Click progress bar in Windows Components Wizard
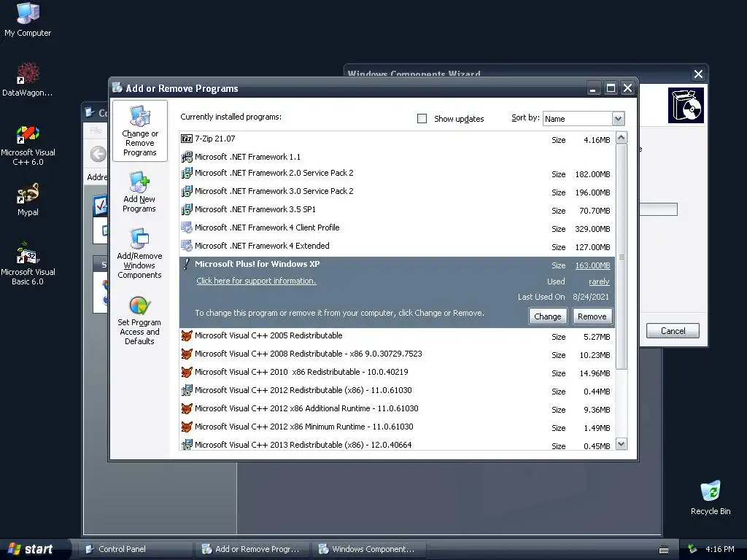The width and height of the screenshot is (747, 560). pyautogui.click(x=658, y=209)
